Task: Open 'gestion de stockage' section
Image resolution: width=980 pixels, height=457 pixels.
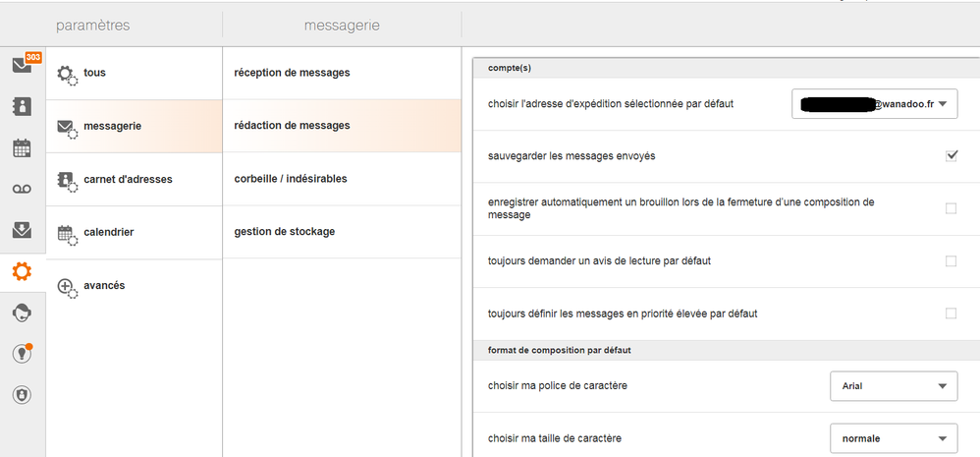Action: coord(342,232)
